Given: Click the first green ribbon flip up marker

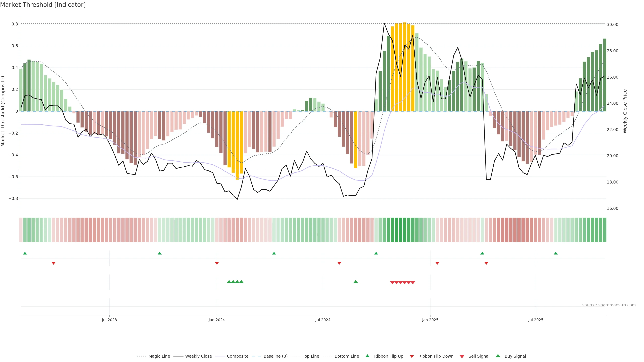Looking at the screenshot, I should [x=25, y=253].
